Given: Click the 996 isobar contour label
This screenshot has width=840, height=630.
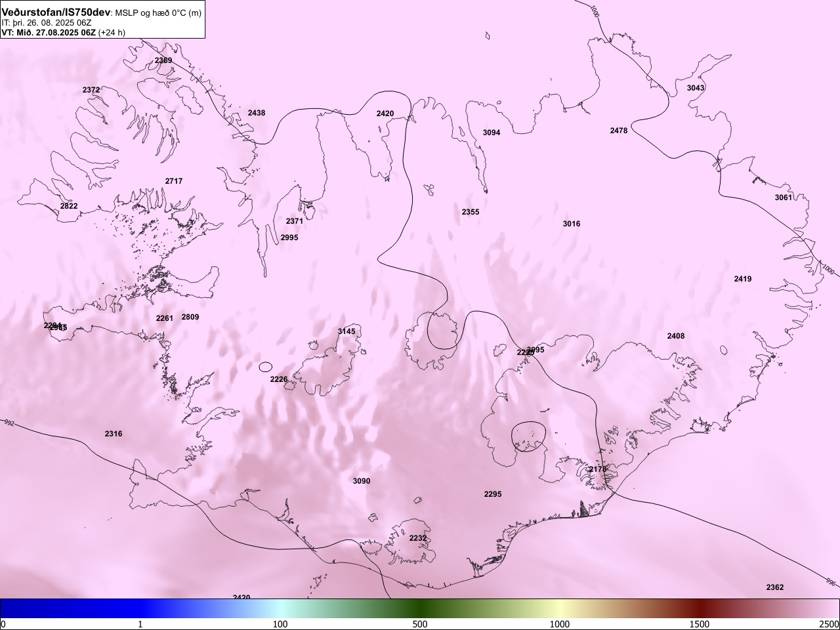Looking at the screenshot, I should 831,582.
